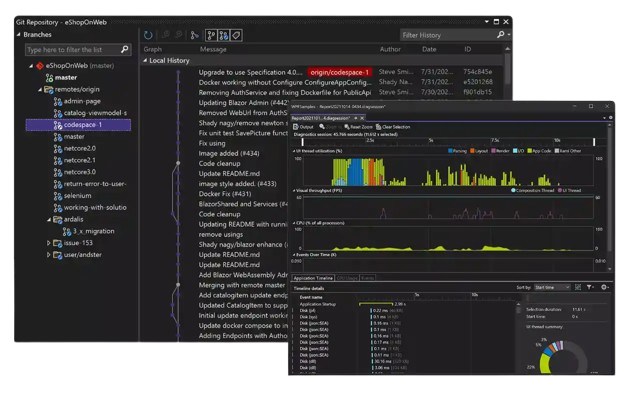Image resolution: width=631 pixels, height=395 pixels.
Task: Click the branch graph icon after Refresh
Action: pos(195,35)
